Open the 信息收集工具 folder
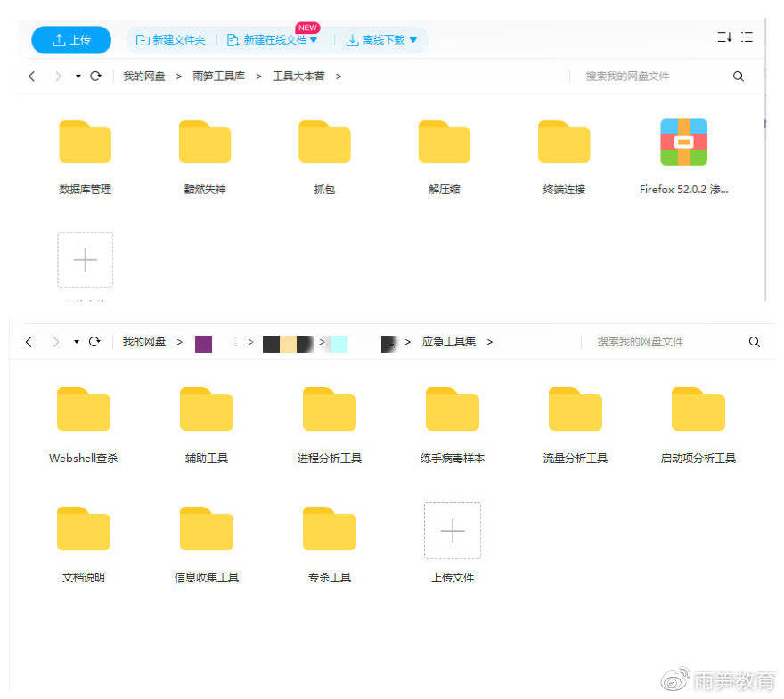This screenshot has height=699, width=784. 206,530
